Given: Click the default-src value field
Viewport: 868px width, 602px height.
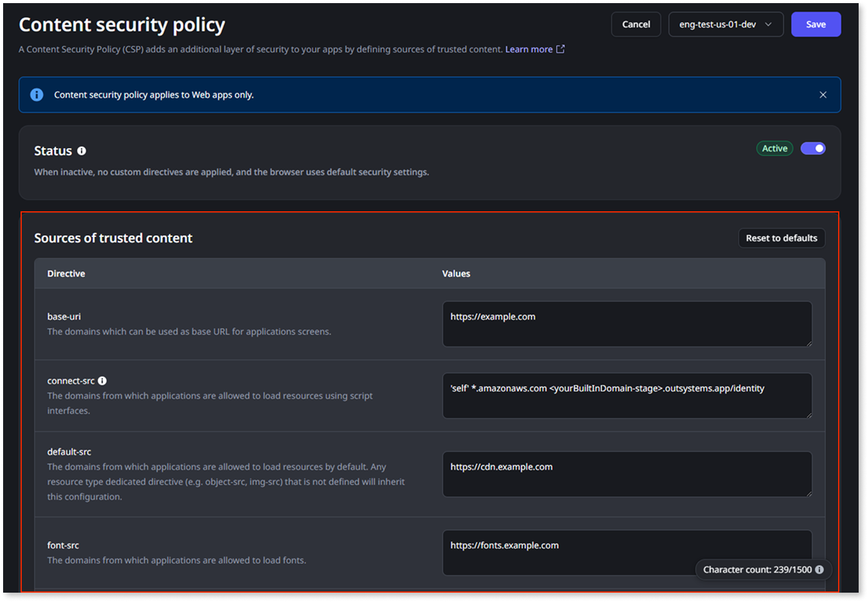Looking at the screenshot, I should [627, 474].
